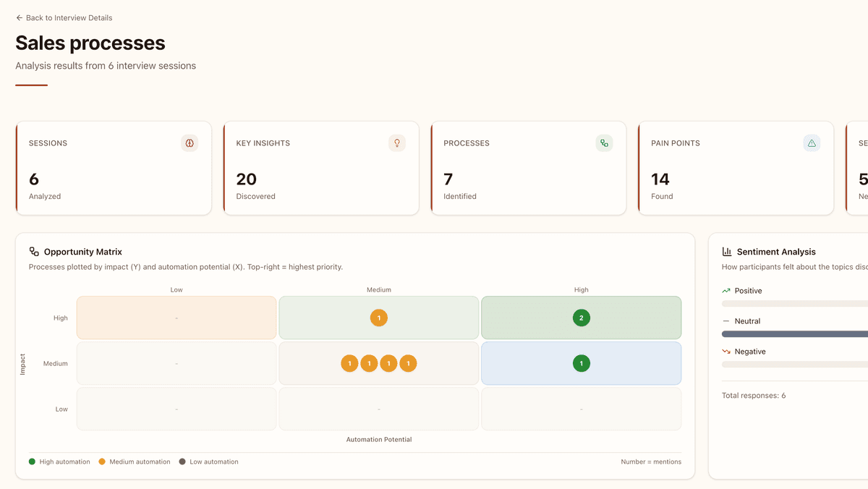Screen dimensions: 868x489
Task: Click the green trending-up icon next to Positive
Action: (x=726, y=290)
